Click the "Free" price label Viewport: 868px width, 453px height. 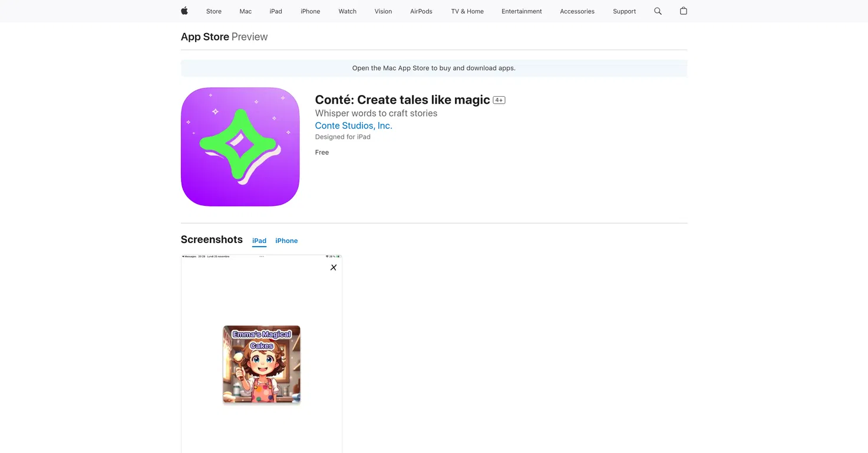[322, 152]
